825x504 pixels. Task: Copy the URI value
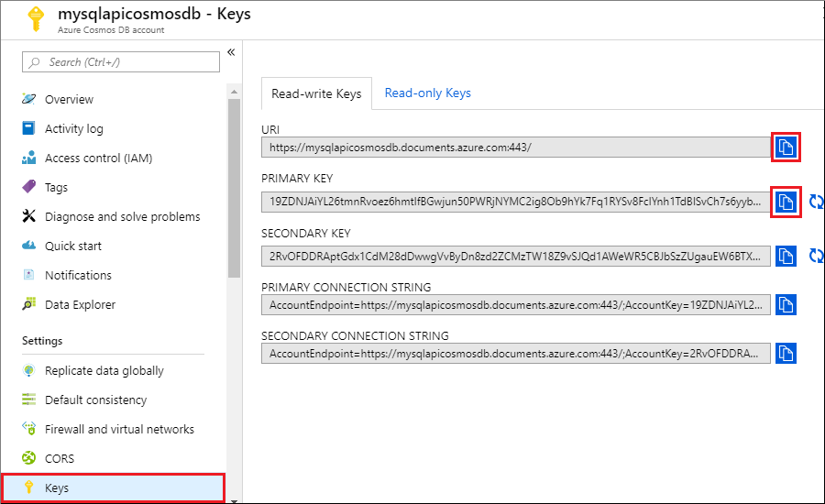786,148
